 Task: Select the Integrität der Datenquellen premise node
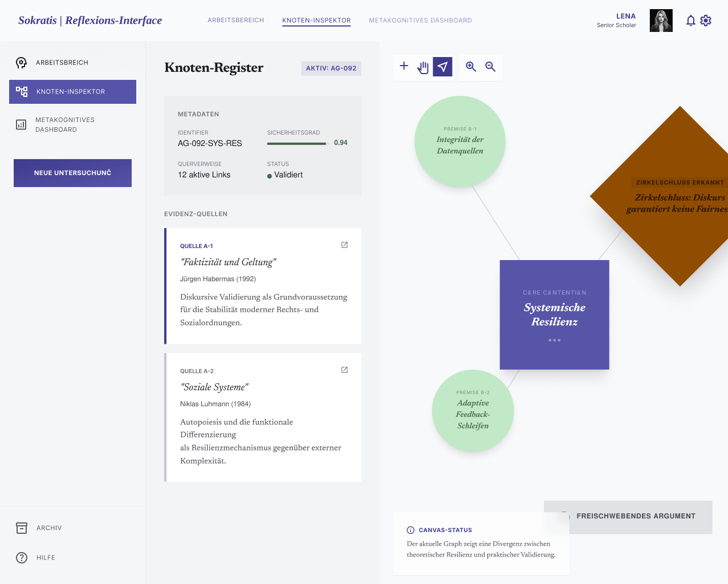click(459, 141)
